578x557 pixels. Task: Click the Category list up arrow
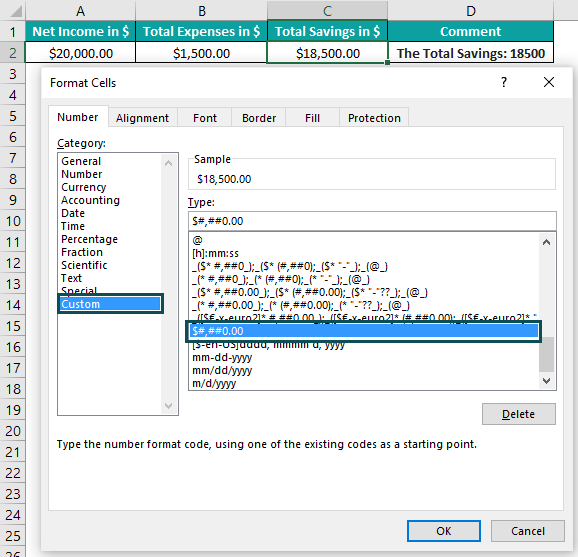tap(168, 163)
